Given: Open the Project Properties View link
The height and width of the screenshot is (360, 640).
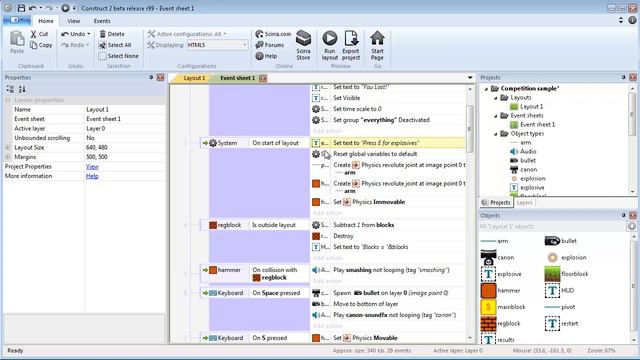Looking at the screenshot, I should [92, 167].
